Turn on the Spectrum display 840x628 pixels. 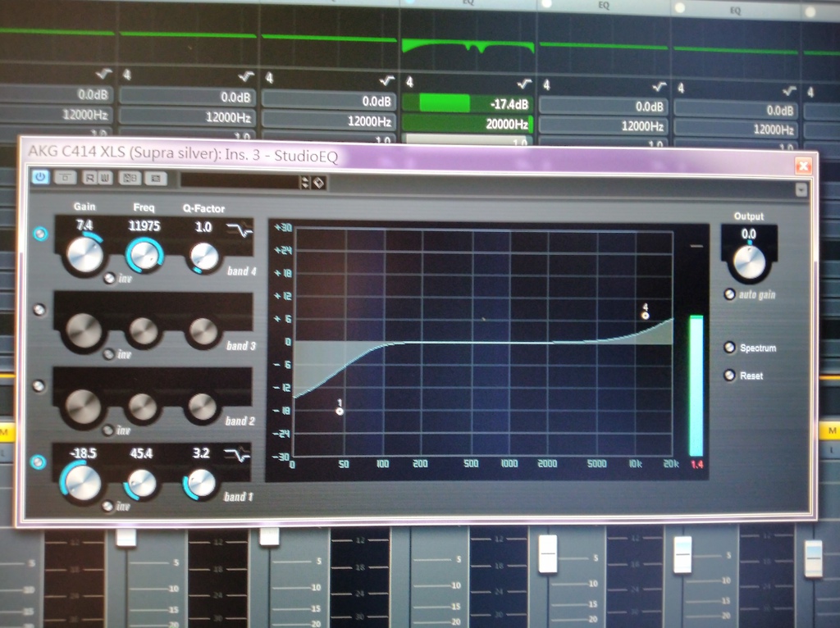click(729, 348)
